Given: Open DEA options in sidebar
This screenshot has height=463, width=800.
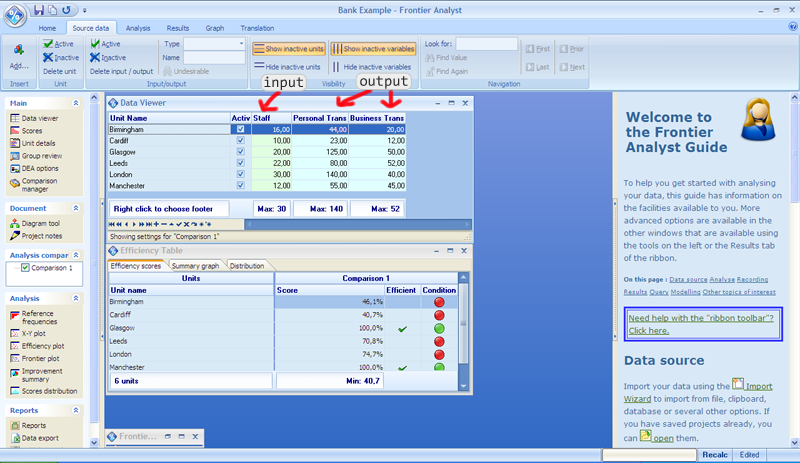Looking at the screenshot, I should coord(34,168).
